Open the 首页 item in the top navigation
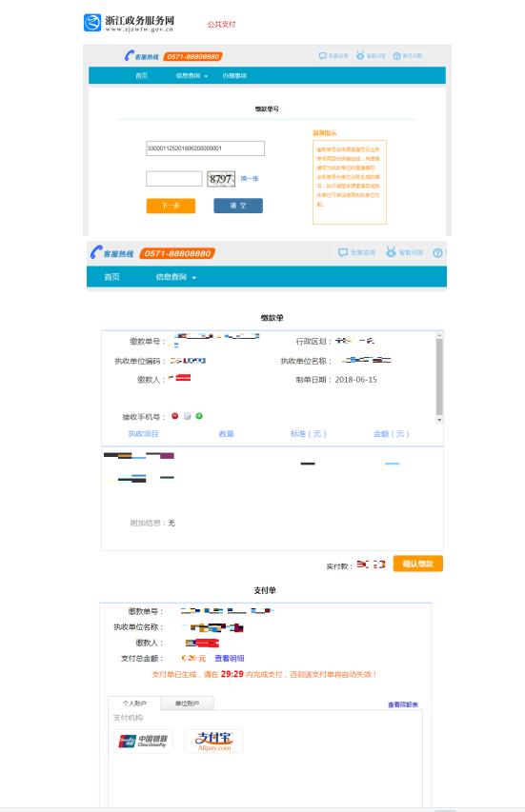This screenshot has height=812, width=525. 141,75
